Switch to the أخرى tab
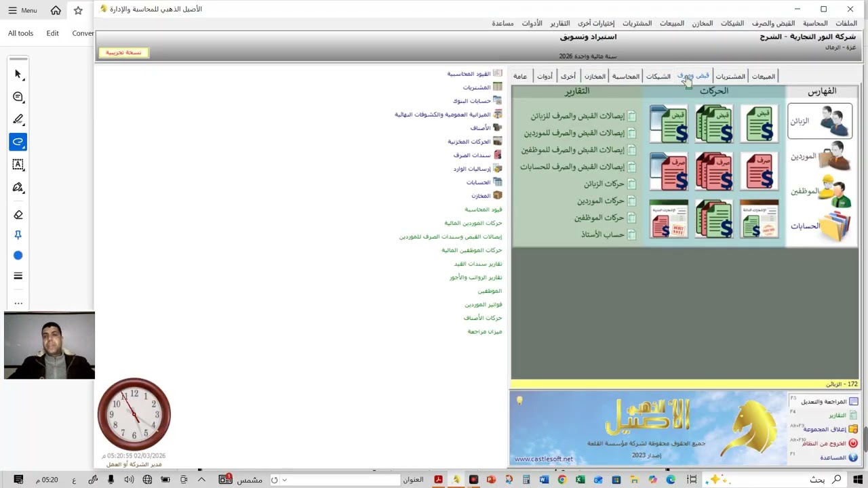 [x=568, y=77]
